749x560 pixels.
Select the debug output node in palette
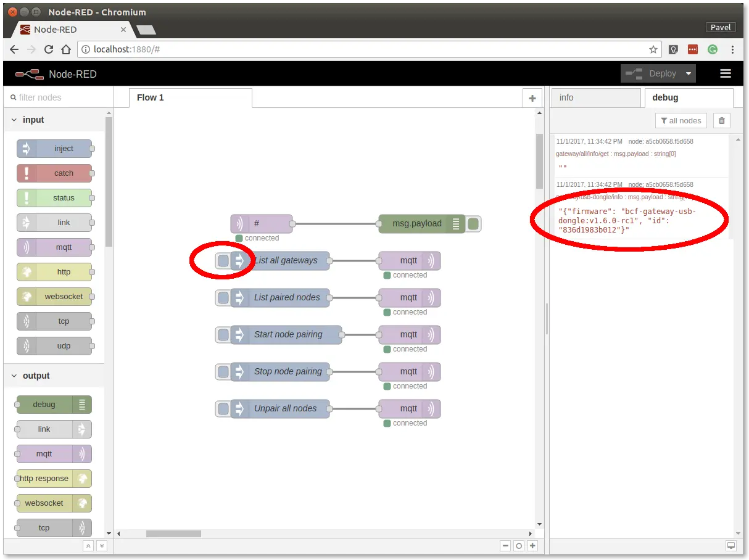tap(54, 405)
